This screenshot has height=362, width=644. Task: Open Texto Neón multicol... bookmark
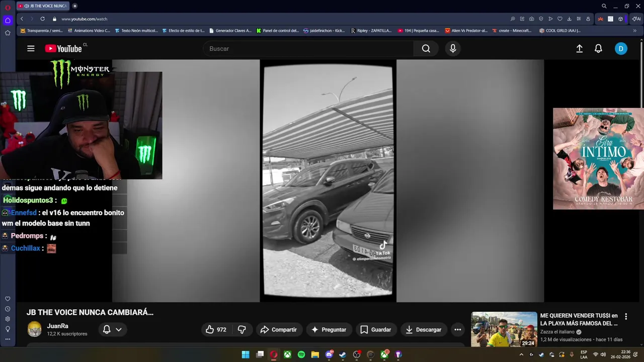click(136, 31)
